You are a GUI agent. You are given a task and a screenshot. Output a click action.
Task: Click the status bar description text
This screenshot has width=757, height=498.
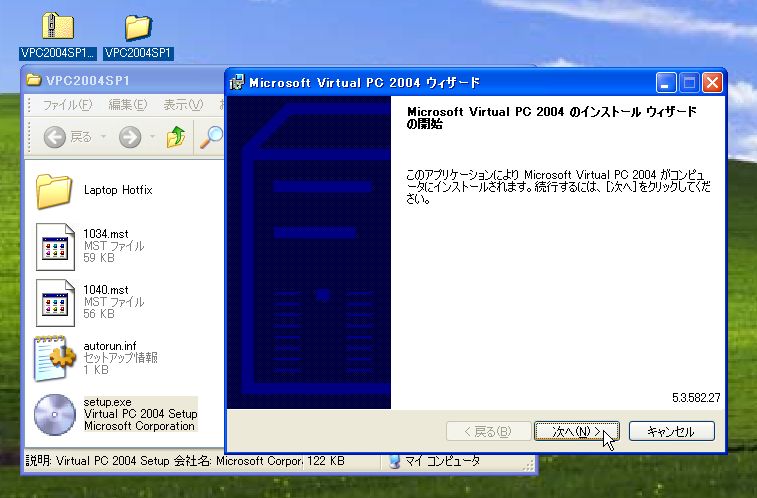164,461
